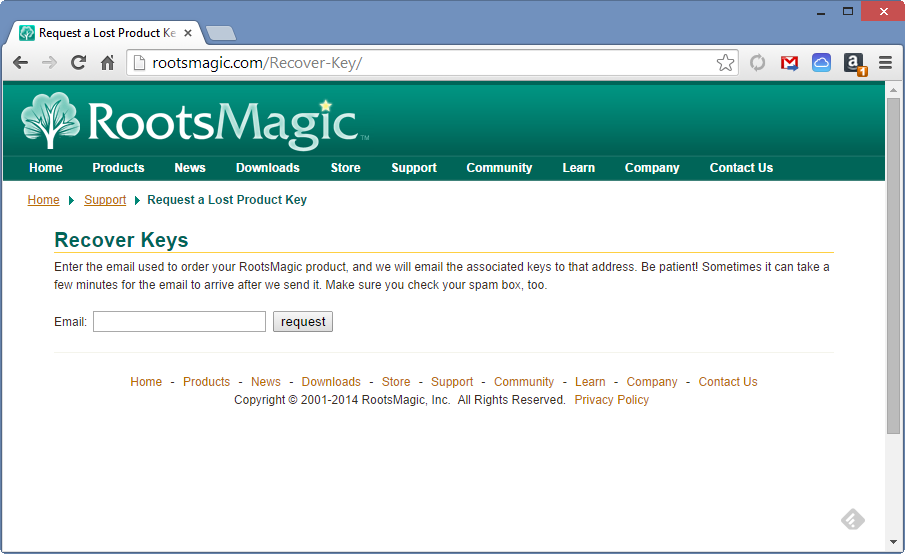The height and width of the screenshot is (554, 905).
Task: Click the scrollbar down arrow
Action: coord(893,542)
